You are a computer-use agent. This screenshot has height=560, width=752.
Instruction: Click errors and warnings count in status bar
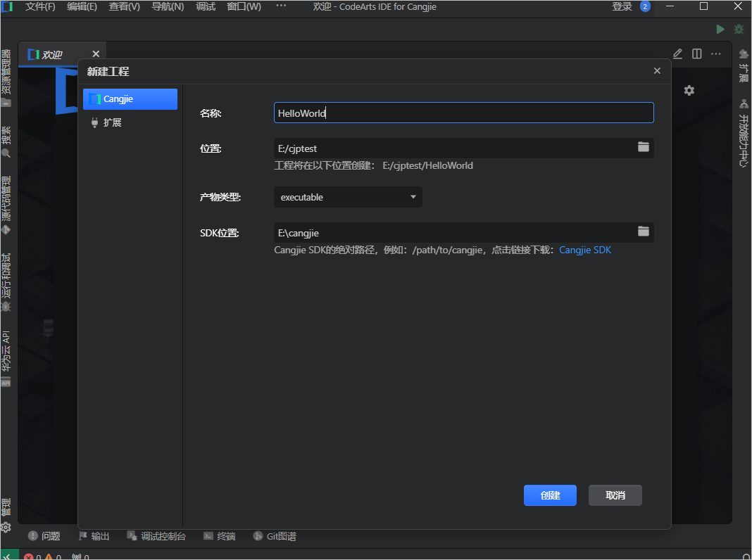43,556
